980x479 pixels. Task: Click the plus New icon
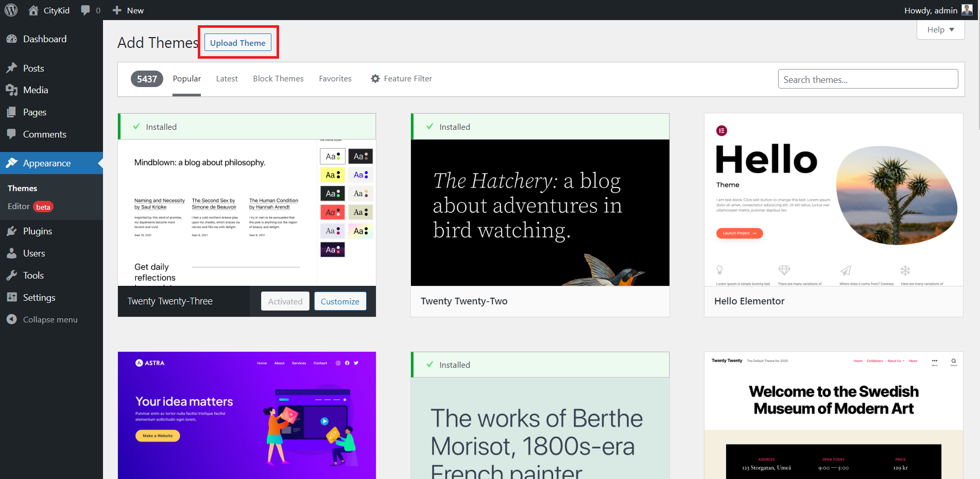[117, 10]
